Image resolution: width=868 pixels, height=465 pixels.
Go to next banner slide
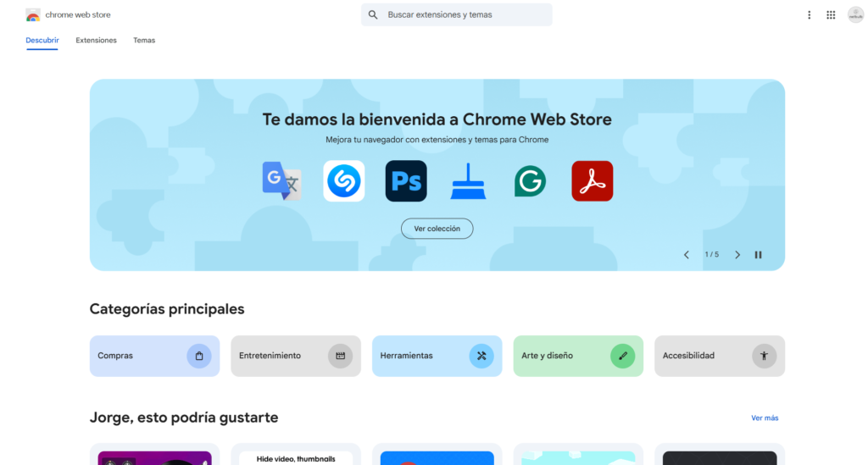(x=737, y=255)
